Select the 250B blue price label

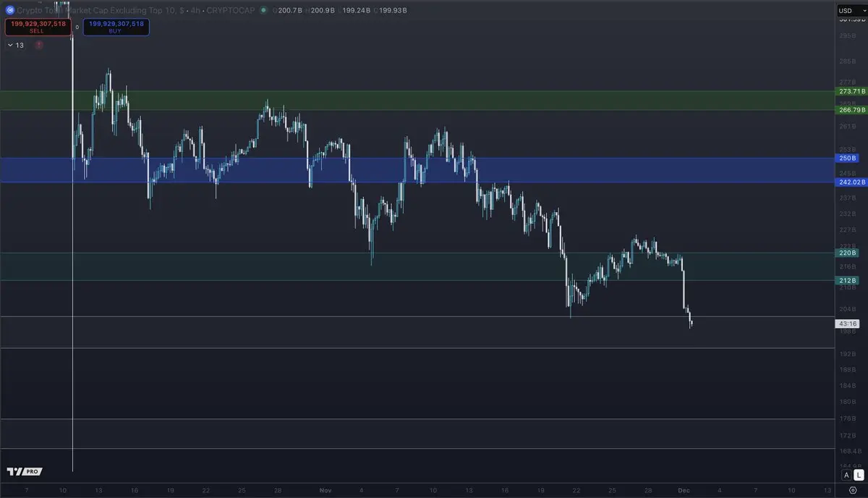pos(848,158)
